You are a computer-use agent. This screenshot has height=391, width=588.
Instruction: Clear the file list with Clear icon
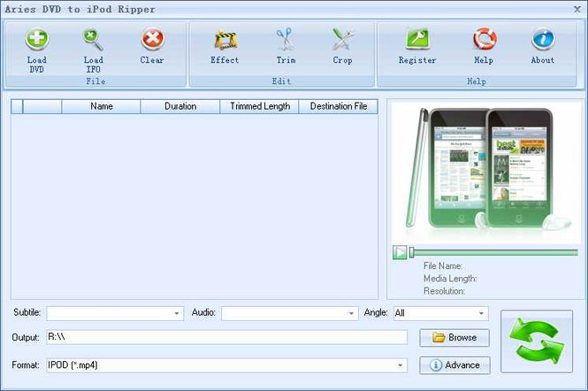152,40
